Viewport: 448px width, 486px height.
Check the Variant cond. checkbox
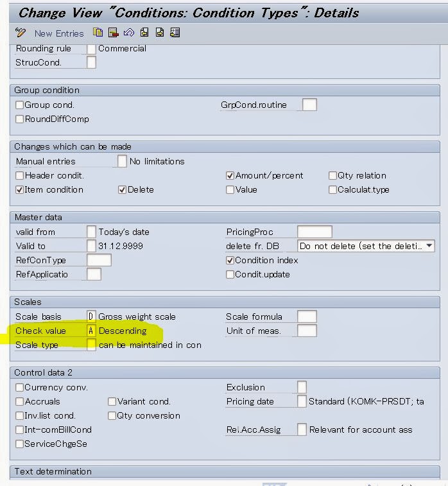coord(112,402)
